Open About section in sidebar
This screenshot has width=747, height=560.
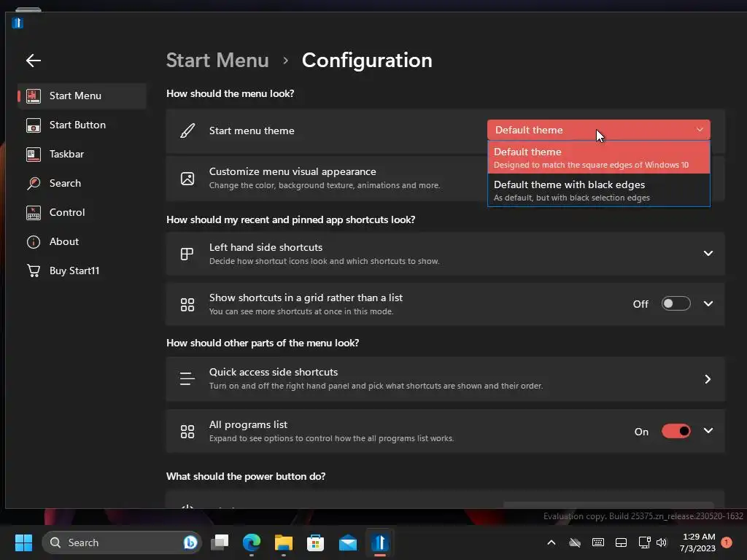(x=82, y=241)
